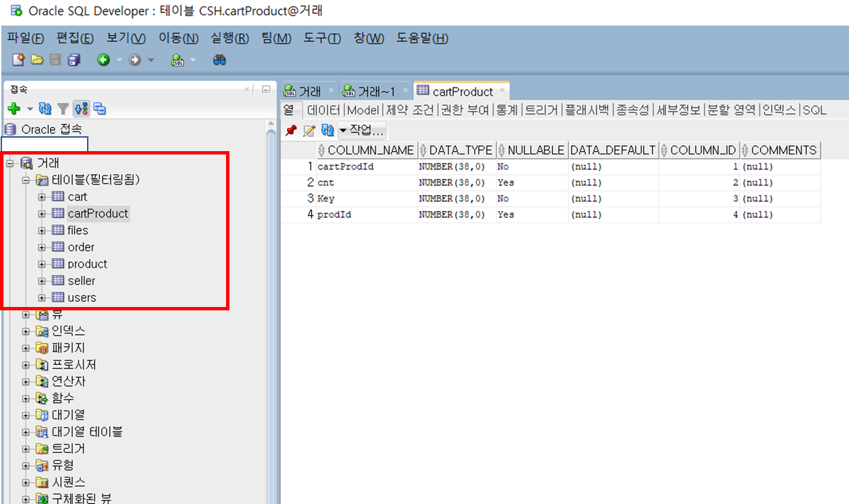The height and width of the screenshot is (504, 849).
Task: Click the New file toolbar icon
Action: tap(19, 60)
